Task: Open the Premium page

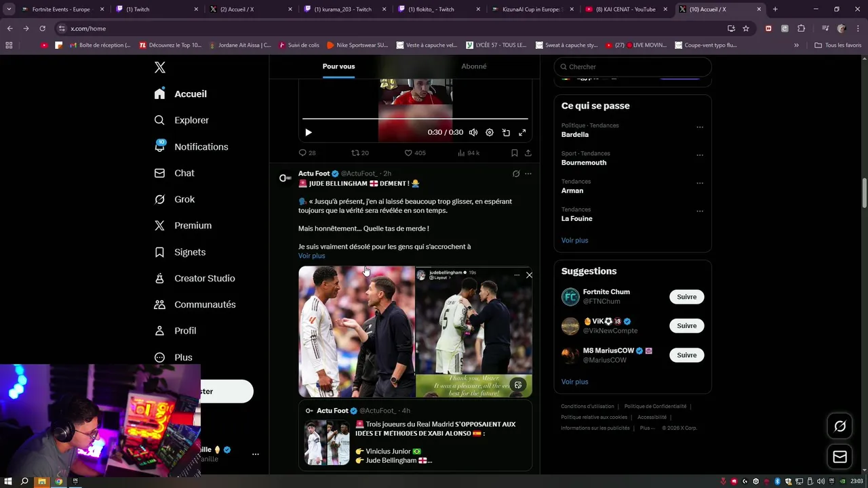Action: tap(183, 226)
